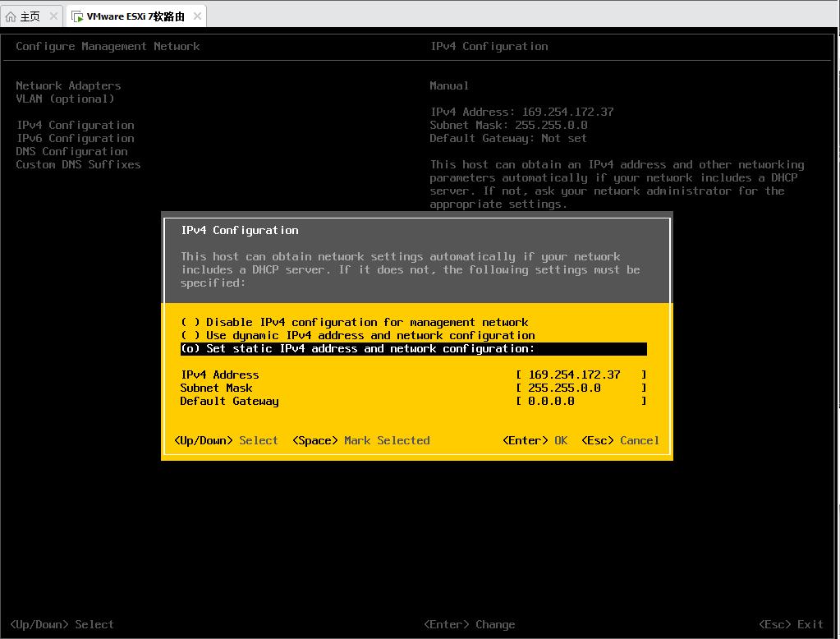Click Esc Cancel in the dialog
Image resolution: width=840 pixels, height=639 pixels.
point(620,440)
